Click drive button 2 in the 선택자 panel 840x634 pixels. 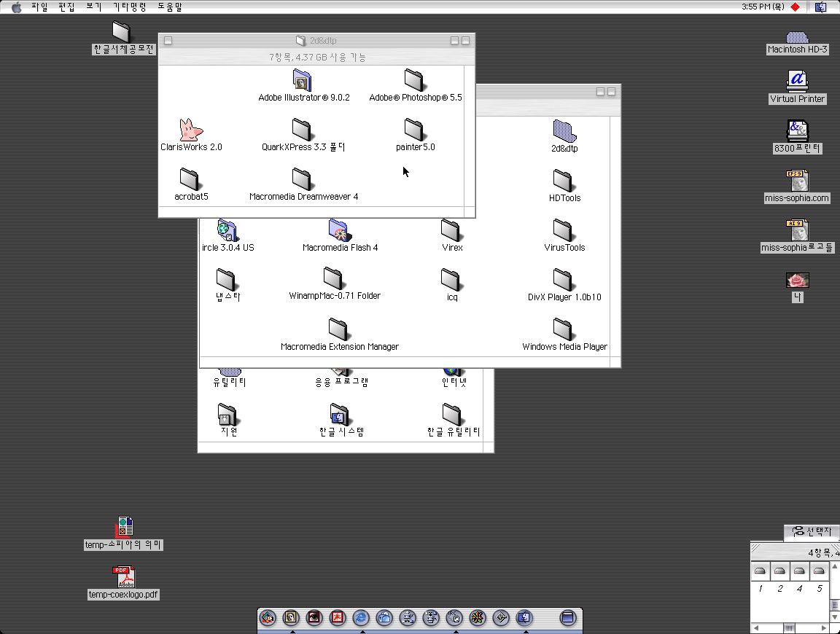point(779,571)
